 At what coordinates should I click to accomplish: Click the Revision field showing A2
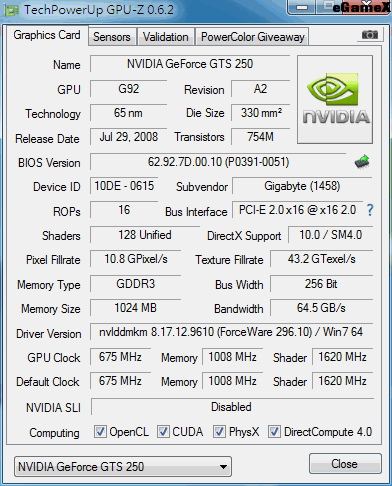tap(260, 89)
